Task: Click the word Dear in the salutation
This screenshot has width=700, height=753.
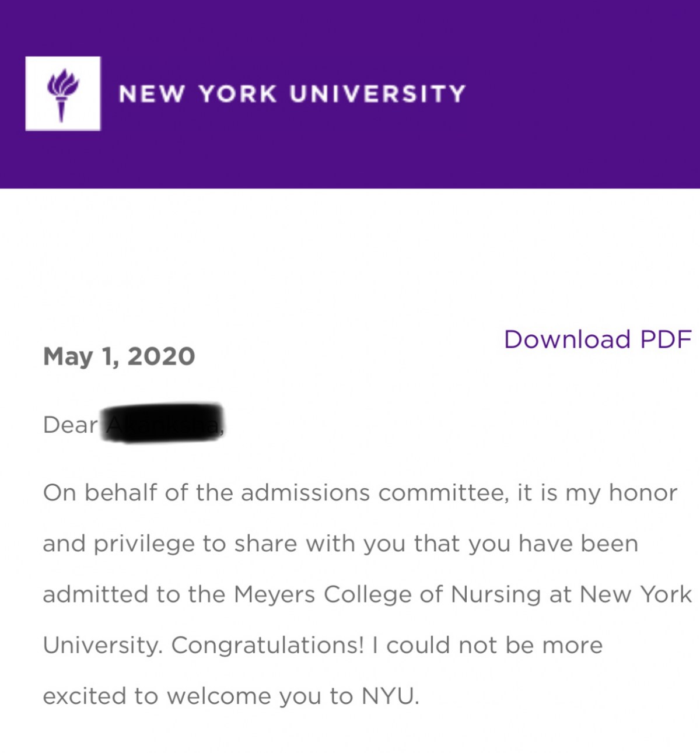Action: pos(71,425)
